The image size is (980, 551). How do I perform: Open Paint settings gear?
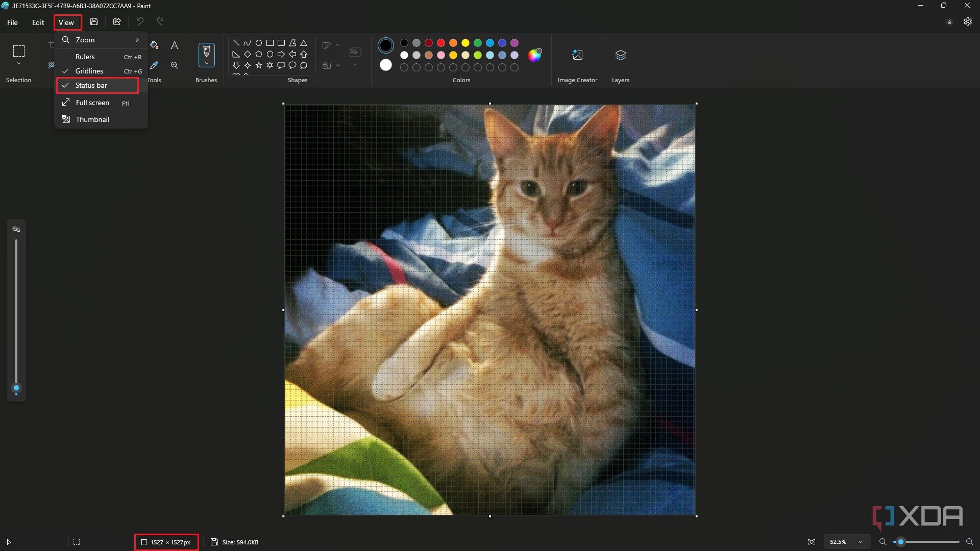tap(968, 22)
